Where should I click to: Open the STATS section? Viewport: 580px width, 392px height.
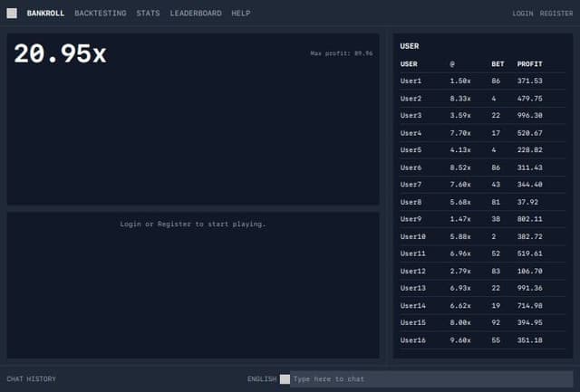coord(148,14)
